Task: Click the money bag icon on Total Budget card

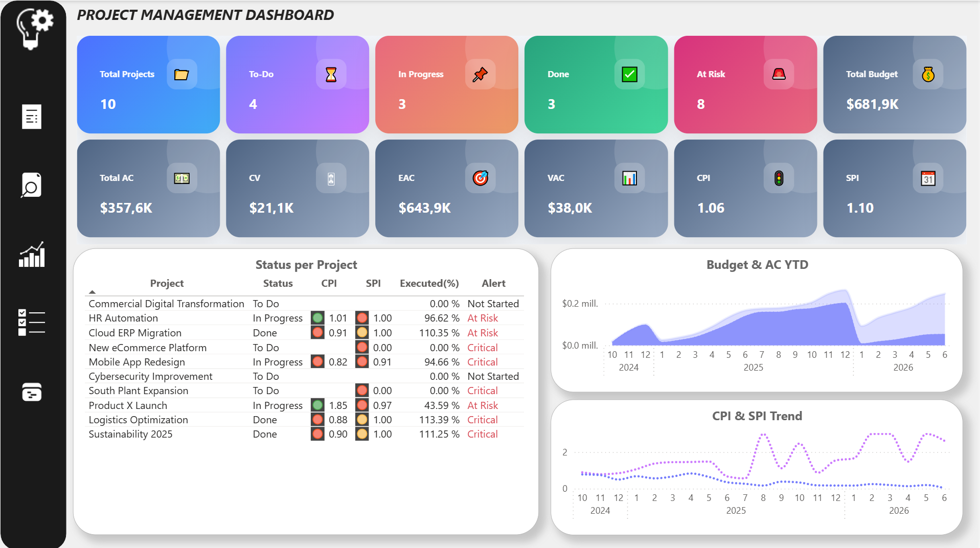Action: [x=928, y=75]
